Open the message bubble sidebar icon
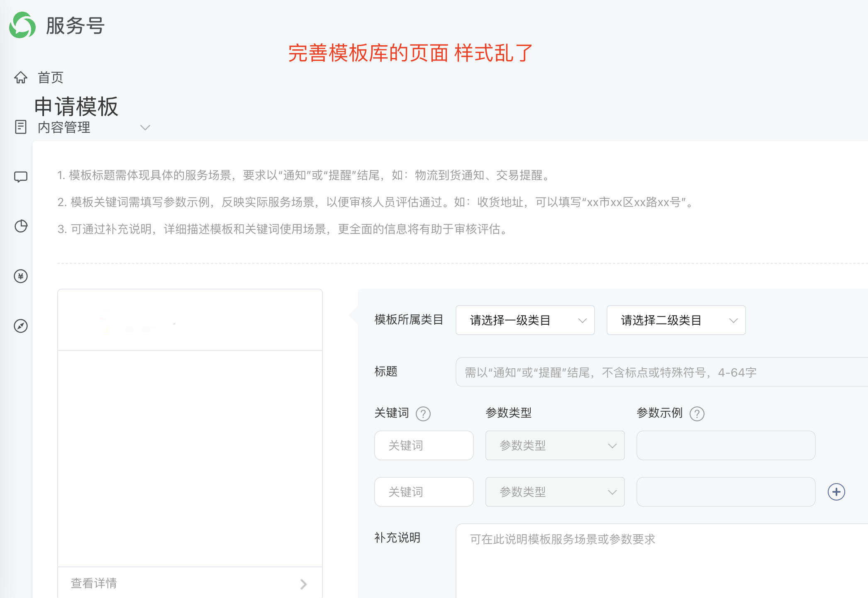 pos(21,177)
